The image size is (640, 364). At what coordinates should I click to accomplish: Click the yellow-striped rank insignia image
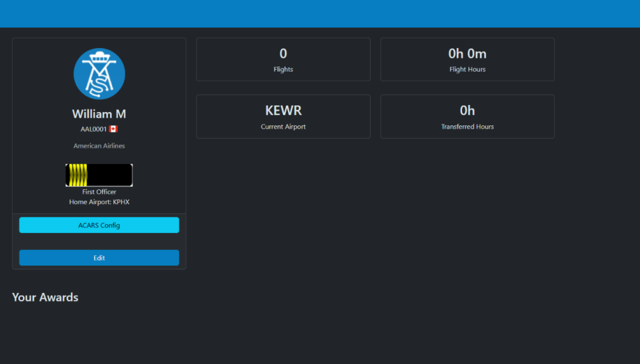tap(99, 175)
